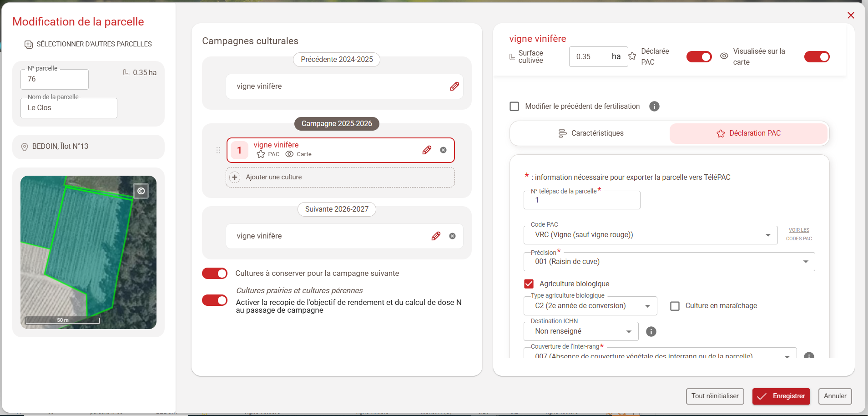This screenshot has width=868, height=416.
Task: Click the copyright icon on the map
Action: [141, 191]
